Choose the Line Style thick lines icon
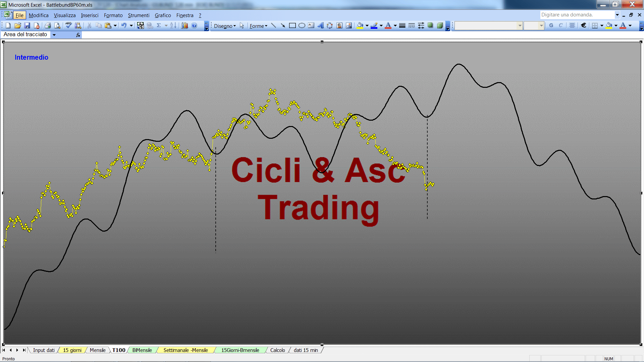 402,25
